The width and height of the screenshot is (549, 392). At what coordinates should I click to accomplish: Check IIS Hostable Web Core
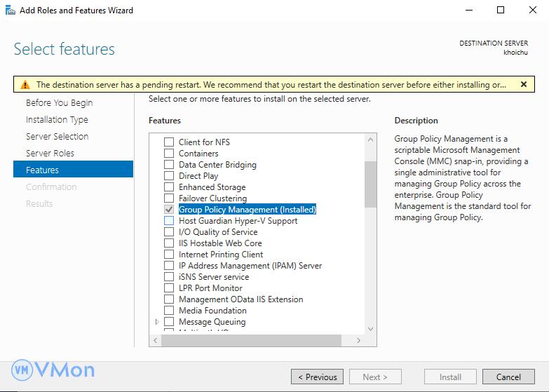click(x=169, y=243)
